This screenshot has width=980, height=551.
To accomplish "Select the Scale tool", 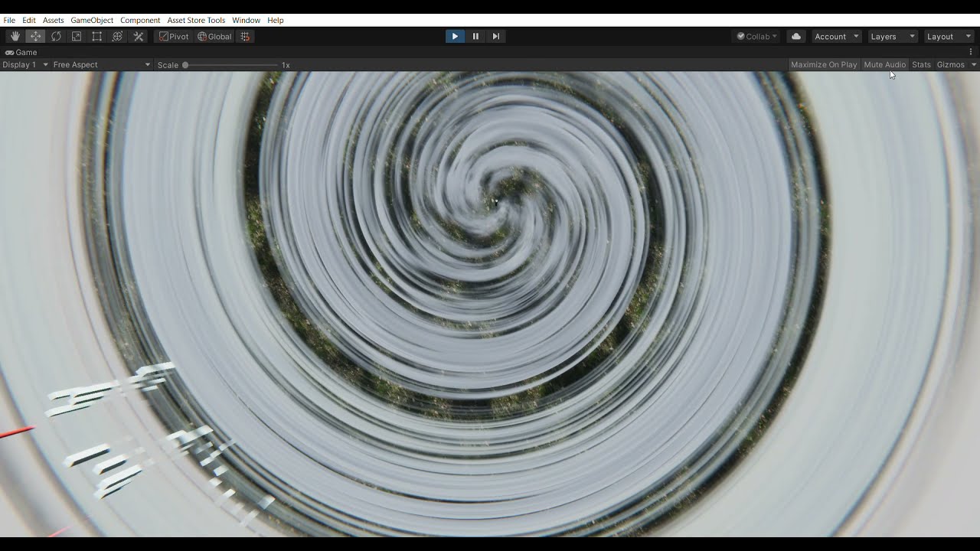I will (x=77, y=36).
